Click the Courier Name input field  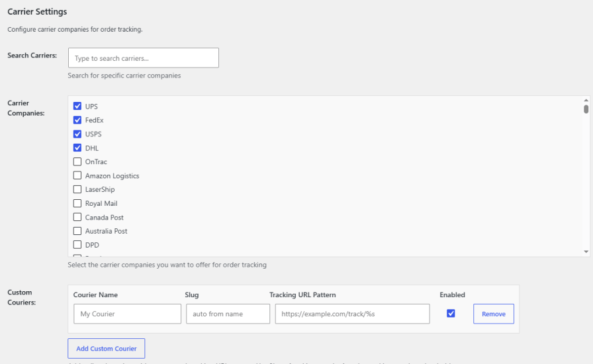click(x=128, y=314)
